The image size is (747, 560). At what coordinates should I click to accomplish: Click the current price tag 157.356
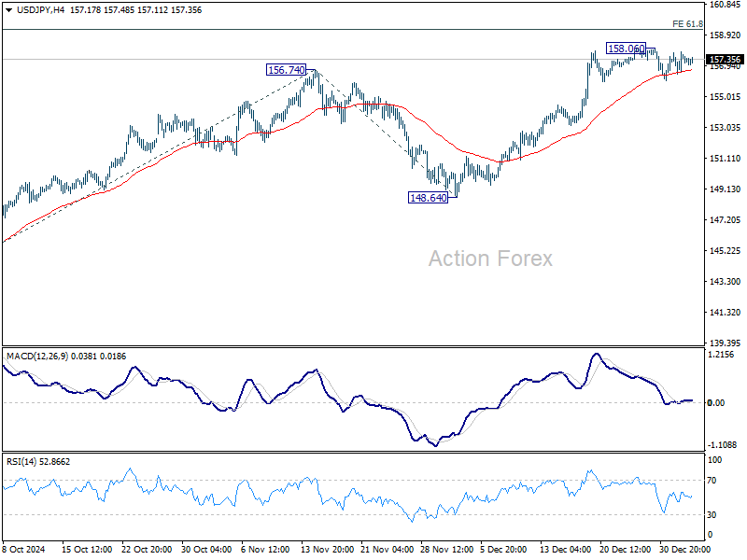tap(725, 60)
